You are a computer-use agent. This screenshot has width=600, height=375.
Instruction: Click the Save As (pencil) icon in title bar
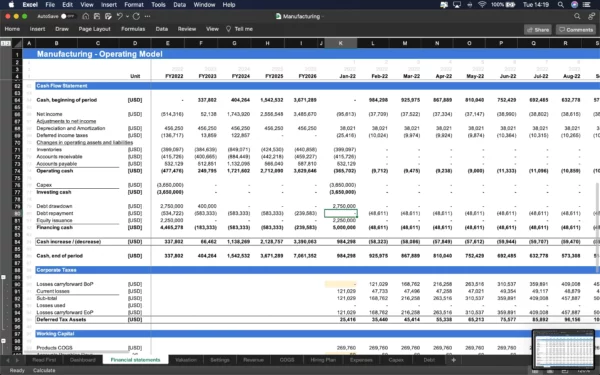pos(108,16)
